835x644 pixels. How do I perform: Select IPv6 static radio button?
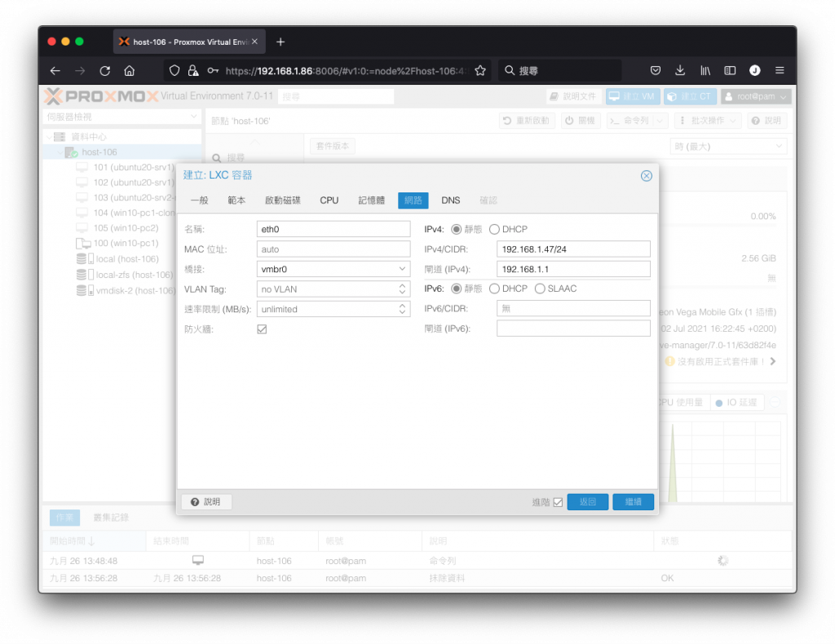[457, 289]
